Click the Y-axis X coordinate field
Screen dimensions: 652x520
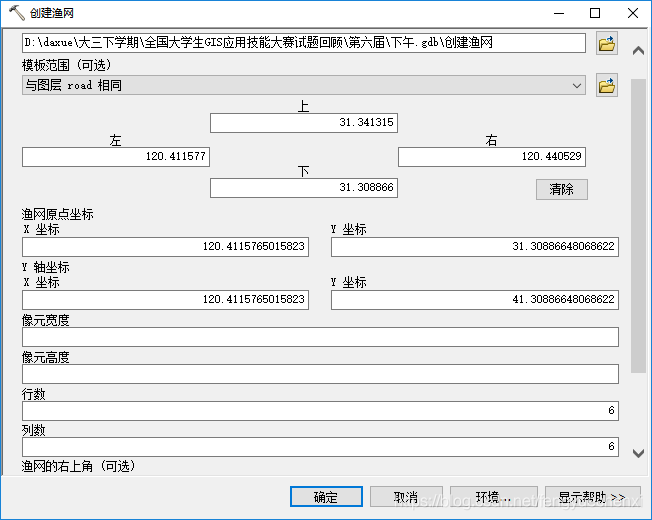pos(165,300)
